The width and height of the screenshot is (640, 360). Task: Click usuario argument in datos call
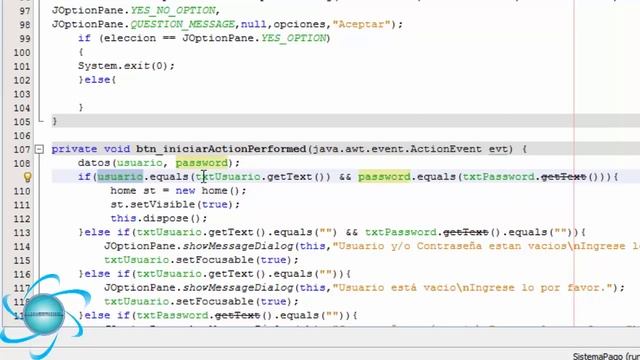(x=140, y=163)
